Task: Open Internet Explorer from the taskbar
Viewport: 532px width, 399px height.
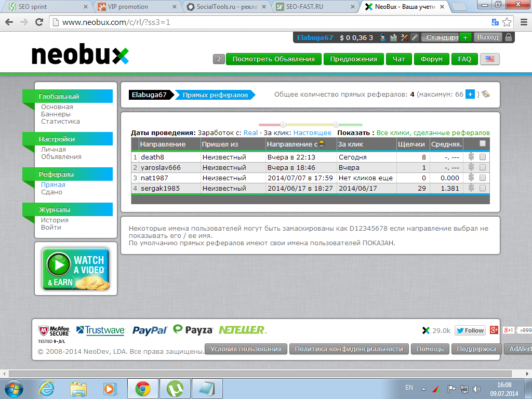Action: (x=46, y=389)
